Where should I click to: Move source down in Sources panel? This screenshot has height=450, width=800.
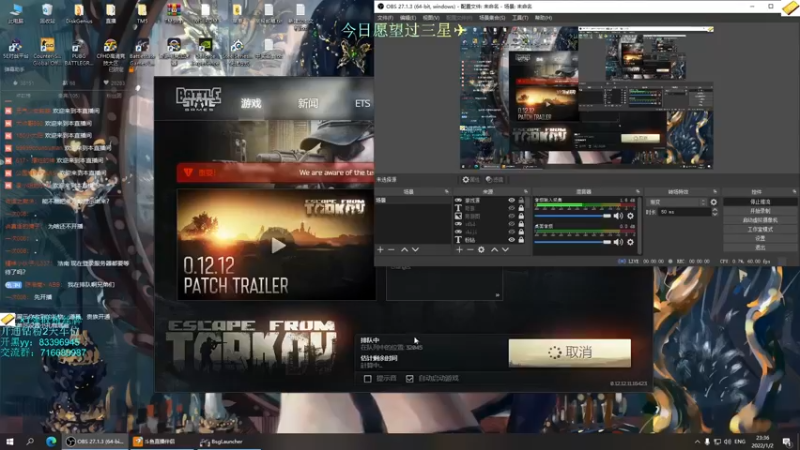(505, 249)
